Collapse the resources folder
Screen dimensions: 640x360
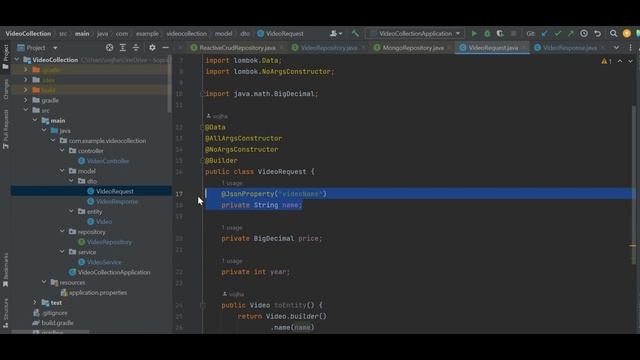tap(44, 282)
